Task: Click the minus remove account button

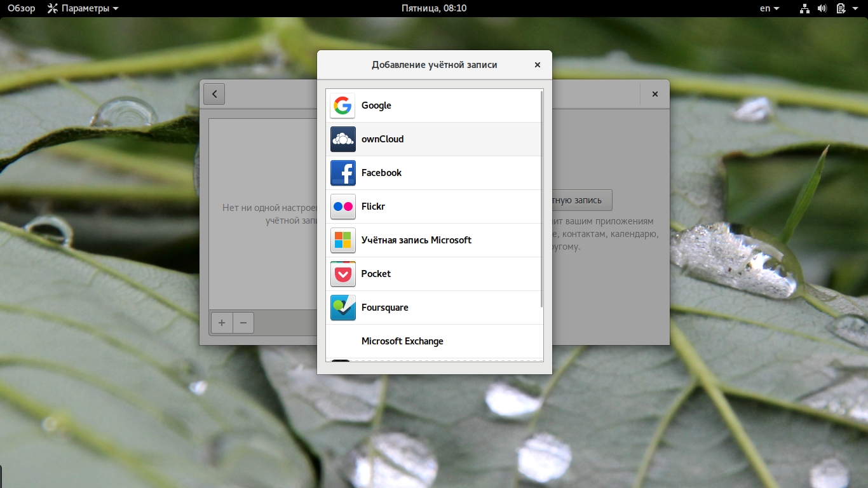Action: [243, 323]
